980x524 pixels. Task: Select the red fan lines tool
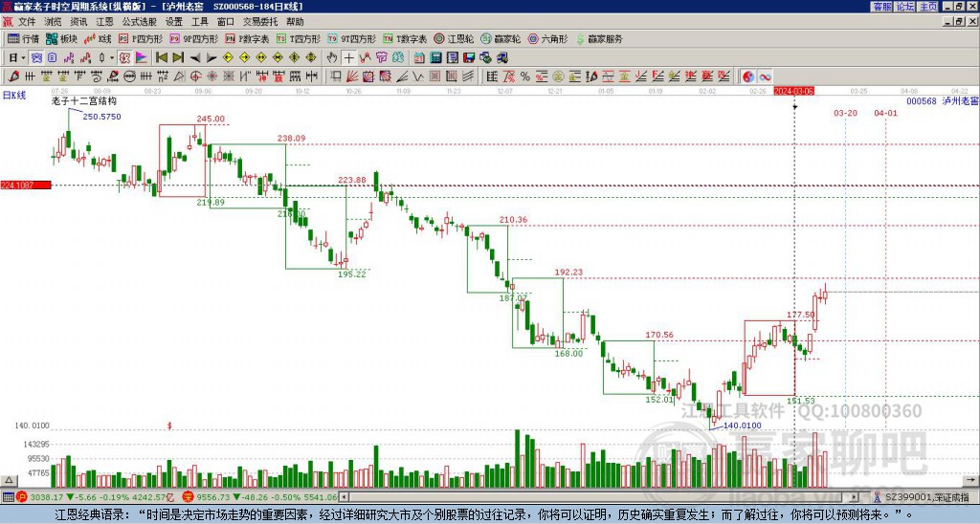[x=352, y=76]
